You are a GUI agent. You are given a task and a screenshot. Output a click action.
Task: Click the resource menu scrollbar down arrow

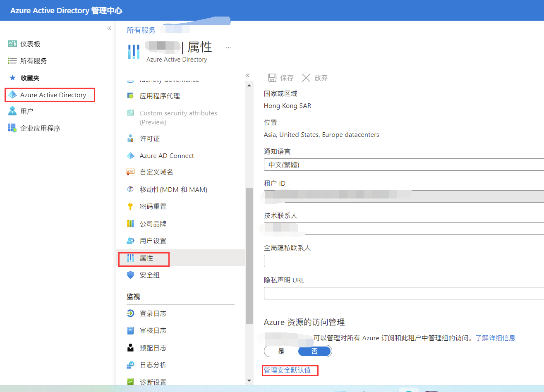pos(249,380)
